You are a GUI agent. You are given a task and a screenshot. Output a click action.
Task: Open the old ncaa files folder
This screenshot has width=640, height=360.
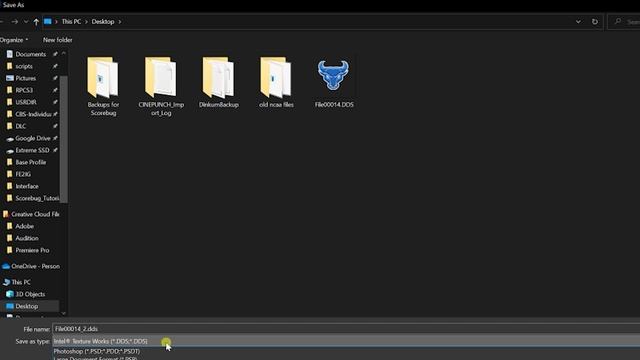(x=276, y=82)
